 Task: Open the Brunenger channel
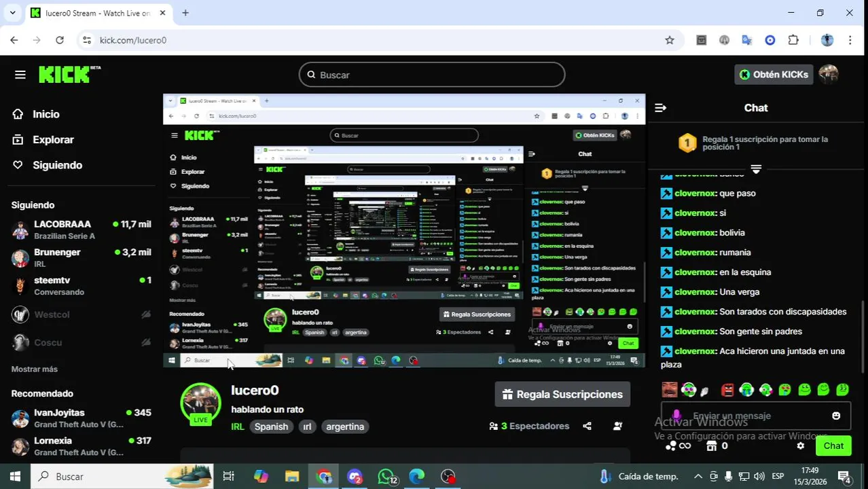[x=82, y=257]
